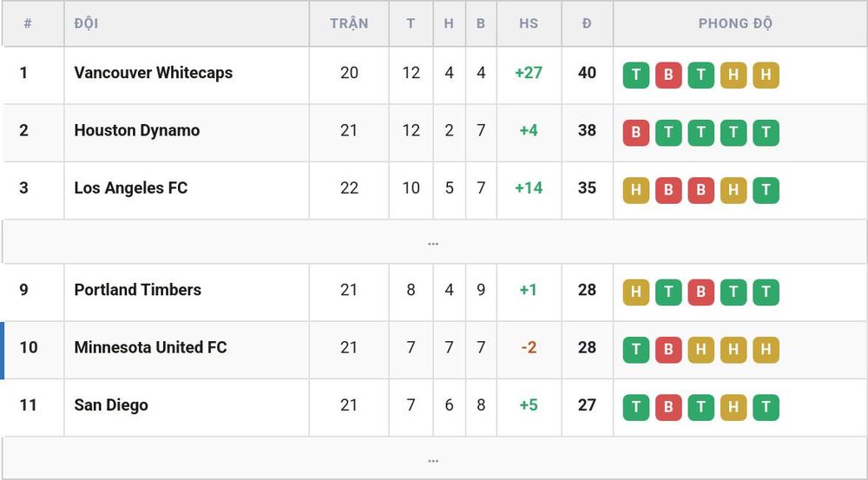Expand hidden rows below San Diego
The image size is (868, 480).
click(x=433, y=459)
